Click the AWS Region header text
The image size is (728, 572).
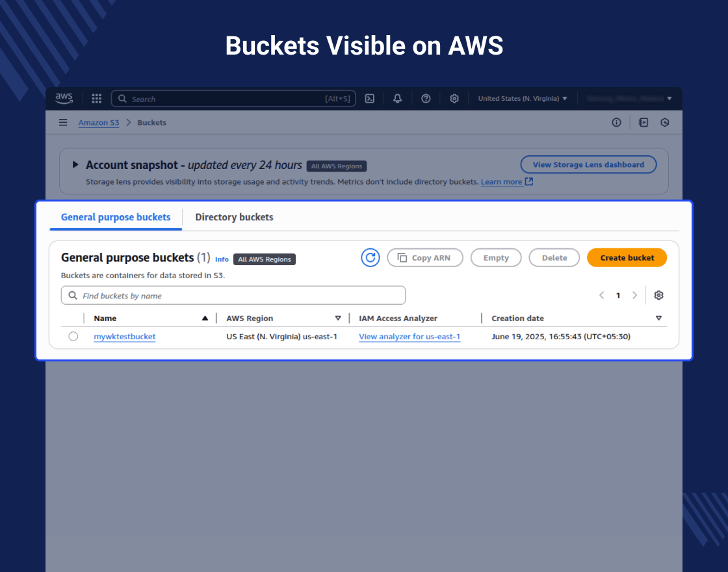250,318
